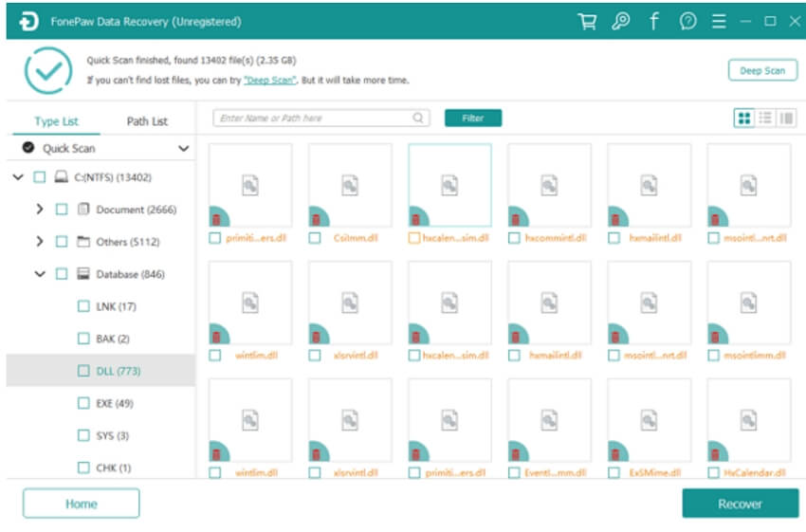Click the Csilmm.dll file name
Image resolution: width=806 pixels, height=532 pixels.
356,238
